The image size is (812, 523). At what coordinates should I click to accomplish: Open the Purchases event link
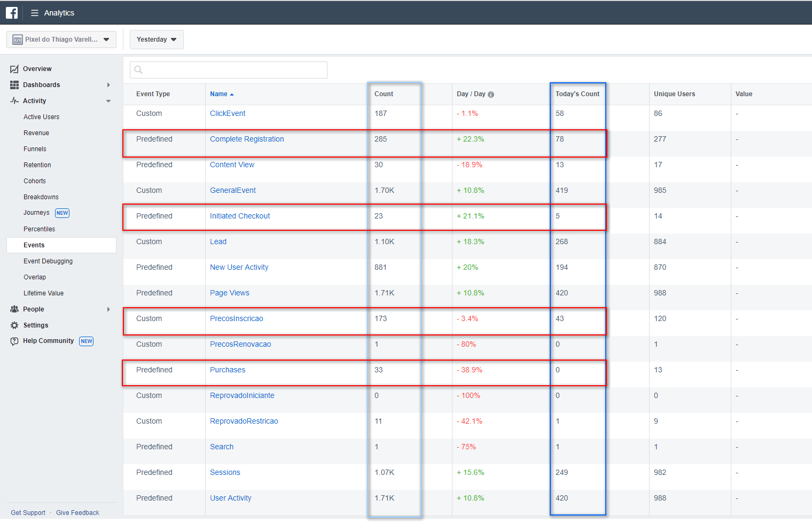[x=228, y=370]
